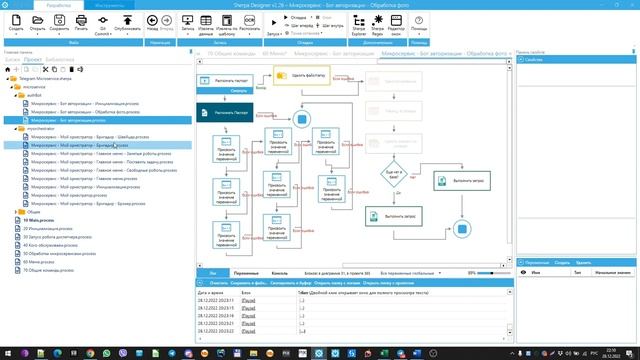Click the Сохранить floppy disk icon
The width and height of the screenshot is (640, 360).
tap(59, 20)
